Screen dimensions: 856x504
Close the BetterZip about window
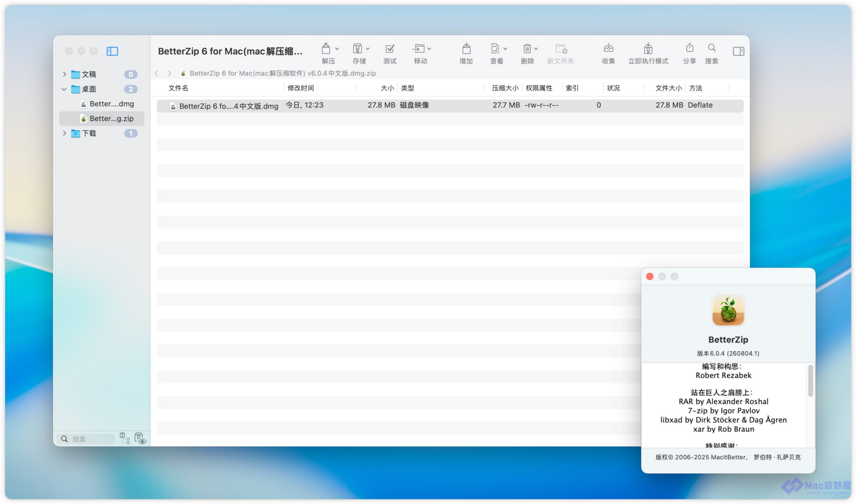[x=650, y=276]
